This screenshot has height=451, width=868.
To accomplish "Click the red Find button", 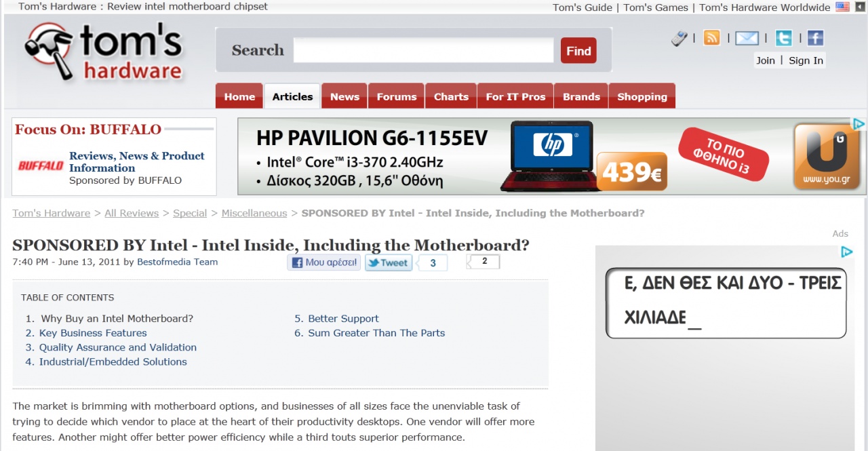I will coord(578,51).
